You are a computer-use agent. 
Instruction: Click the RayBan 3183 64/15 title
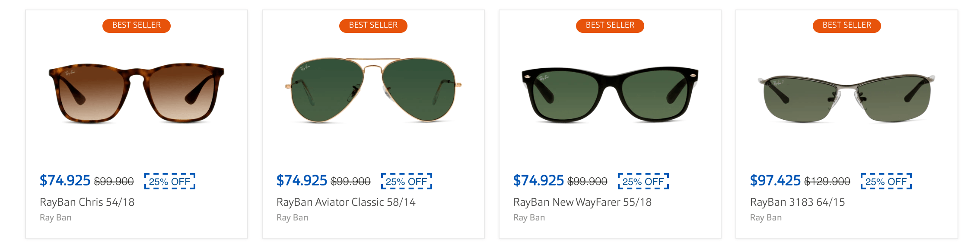[797, 202]
